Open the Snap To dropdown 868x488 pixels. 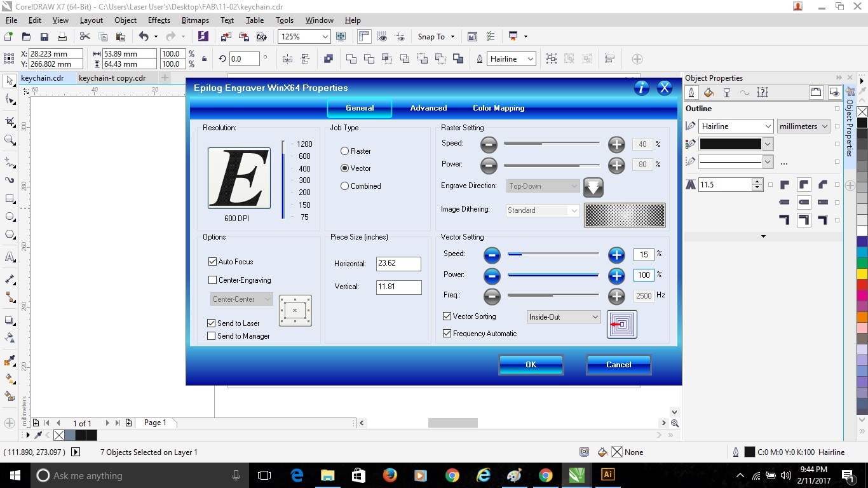(436, 37)
